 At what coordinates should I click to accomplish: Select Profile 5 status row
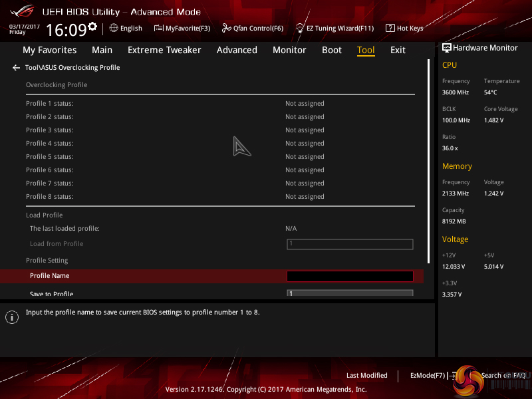(220, 157)
